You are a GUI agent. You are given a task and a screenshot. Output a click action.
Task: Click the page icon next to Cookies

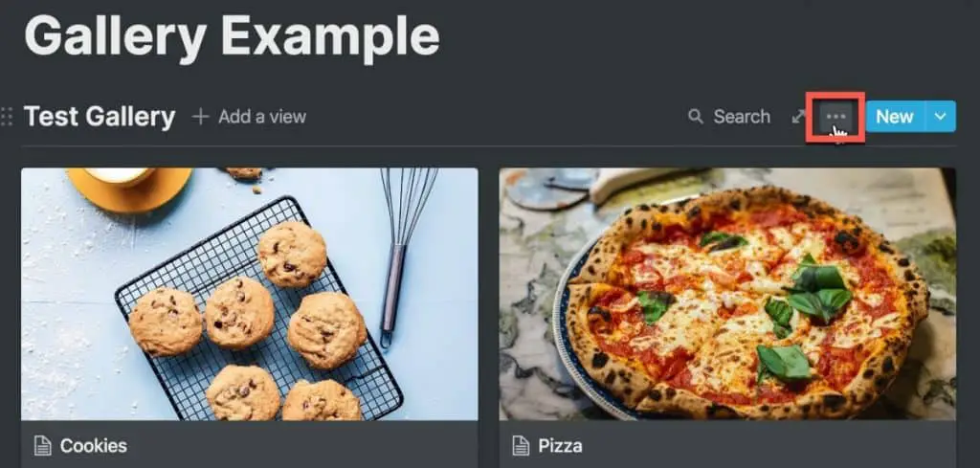42,445
